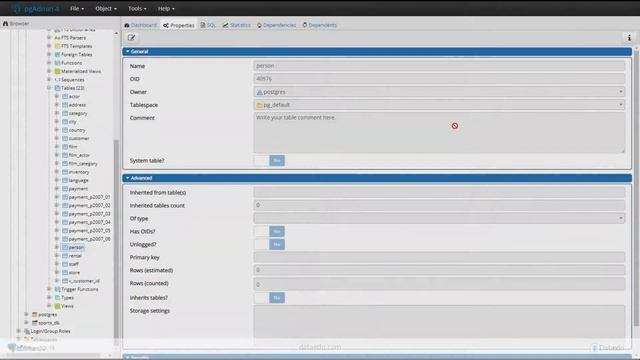The height and width of the screenshot is (360, 640).
Task: Click the Types node icon
Action: click(x=57, y=298)
